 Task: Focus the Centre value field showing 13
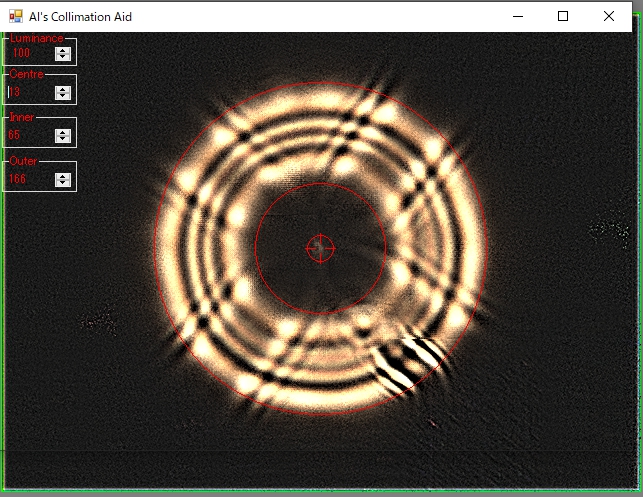pos(31,93)
